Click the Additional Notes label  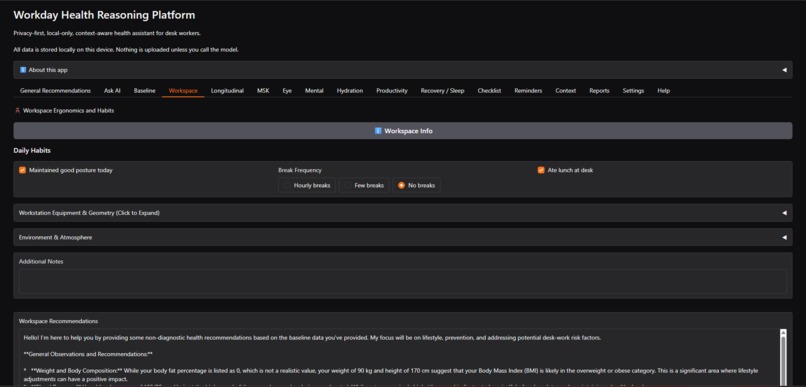(x=41, y=262)
